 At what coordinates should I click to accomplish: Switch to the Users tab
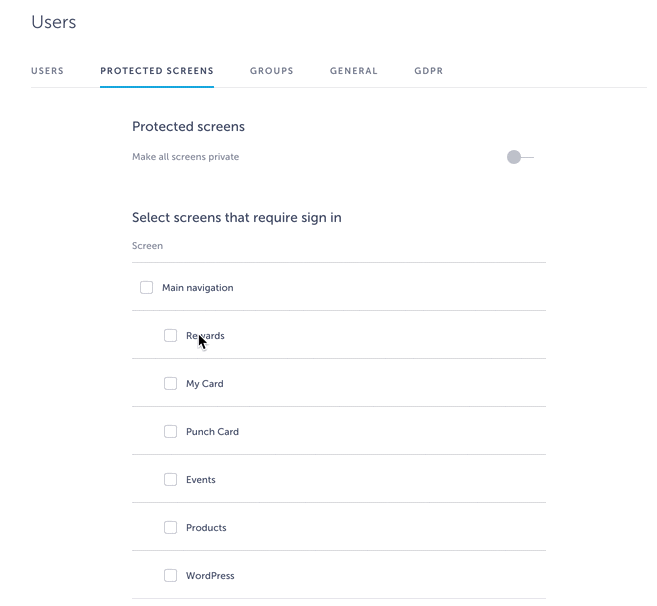click(47, 71)
